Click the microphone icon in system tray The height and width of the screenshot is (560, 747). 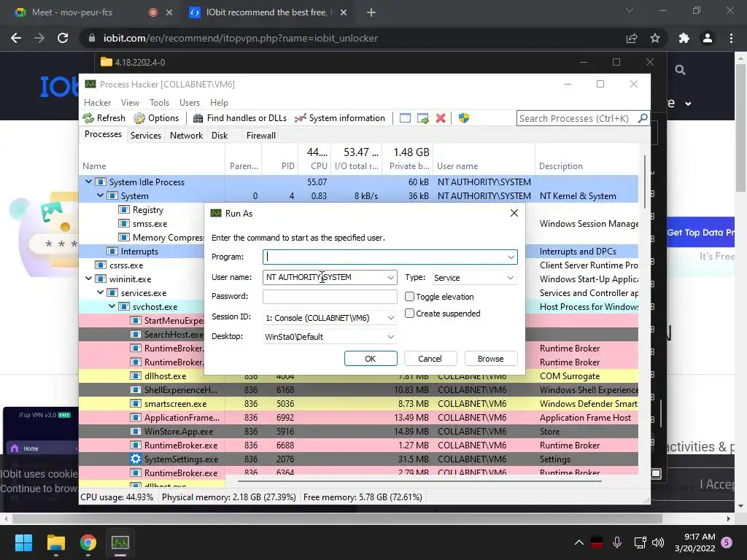point(617,542)
